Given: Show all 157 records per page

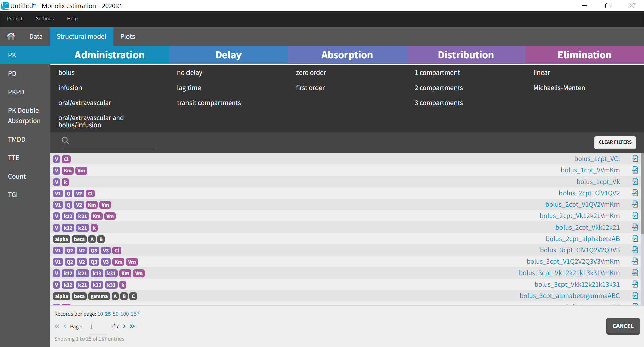Looking at the screenshot, I should click(x=135, y=314).
